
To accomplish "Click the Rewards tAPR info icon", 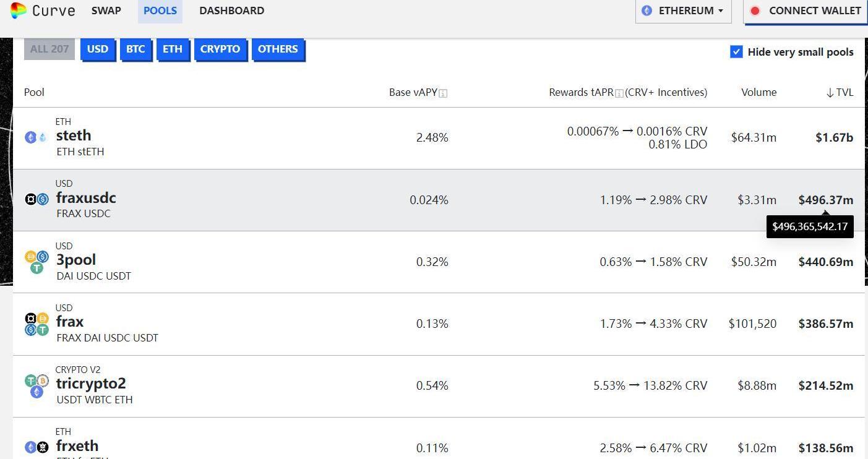I will pyautogui.click(x=619, y=93).
